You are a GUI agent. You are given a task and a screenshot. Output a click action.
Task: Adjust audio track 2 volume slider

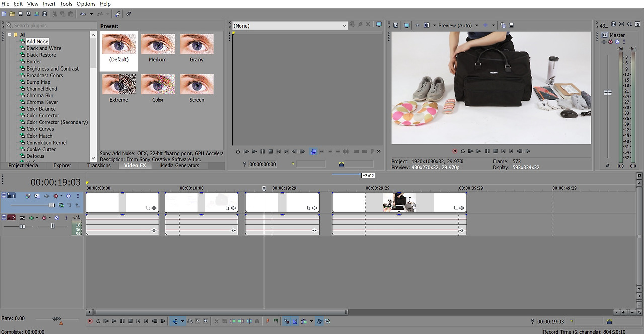(22, 226)
